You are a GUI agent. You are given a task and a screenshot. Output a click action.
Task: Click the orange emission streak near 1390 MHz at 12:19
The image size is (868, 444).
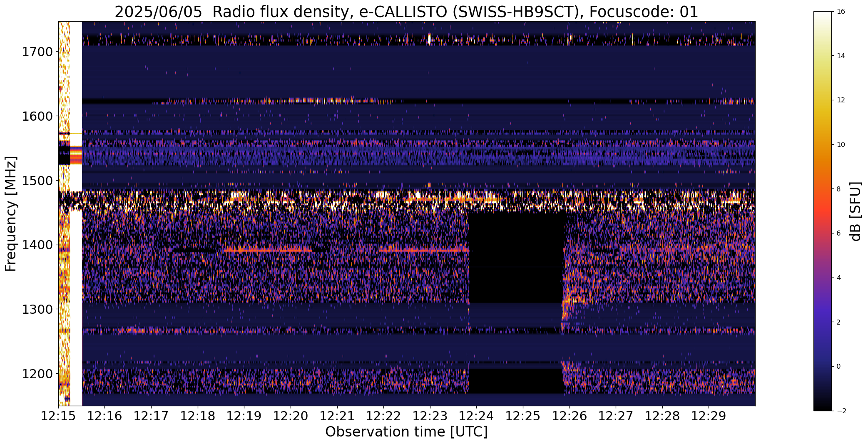pos(268,250)
